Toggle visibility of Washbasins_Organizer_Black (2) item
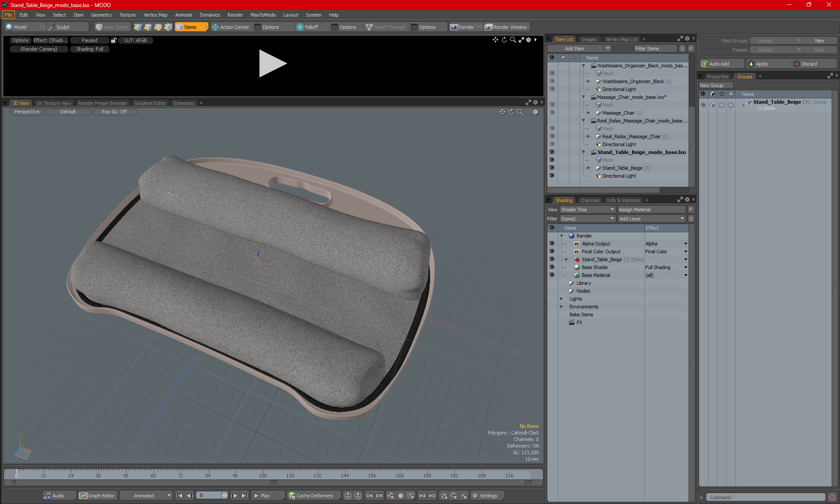 (552, 81)
